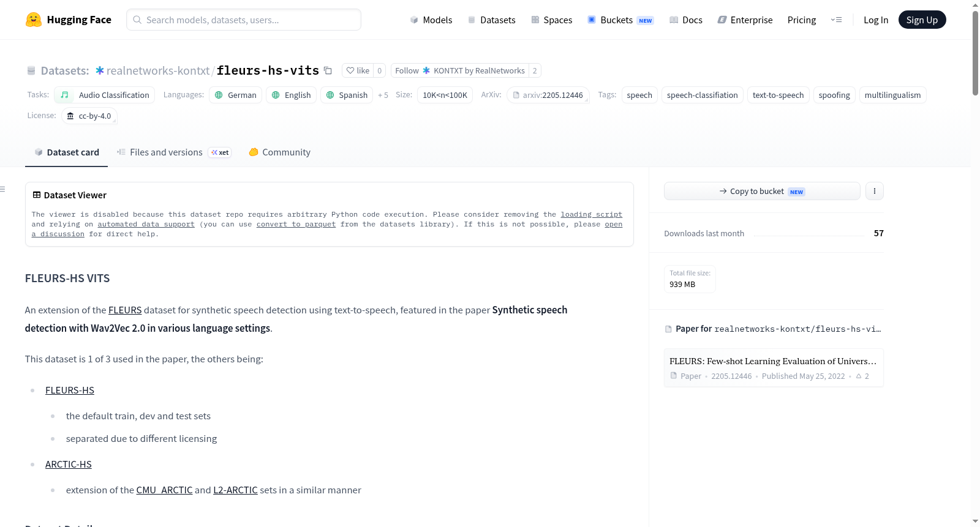Viewport: 980px width, 527px height.
Task: Filter by German language tag
Action: pyautogui.click(x=235, y=95)
